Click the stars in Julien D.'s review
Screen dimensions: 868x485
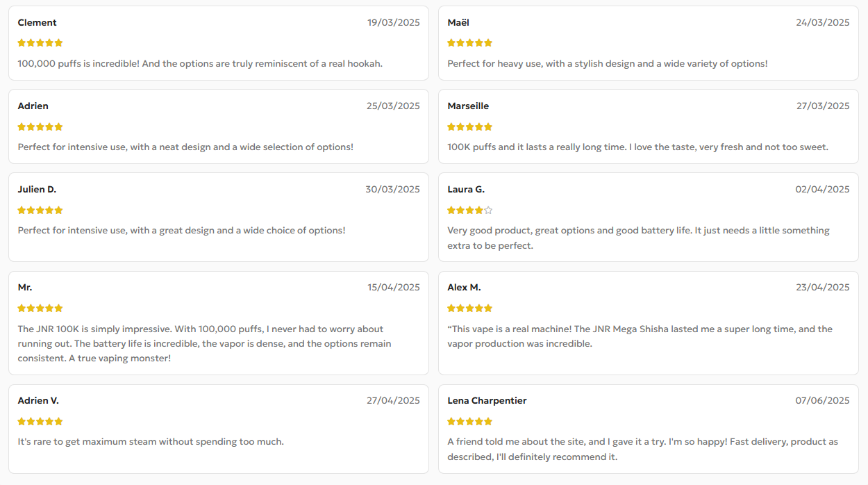pos(40,211)
